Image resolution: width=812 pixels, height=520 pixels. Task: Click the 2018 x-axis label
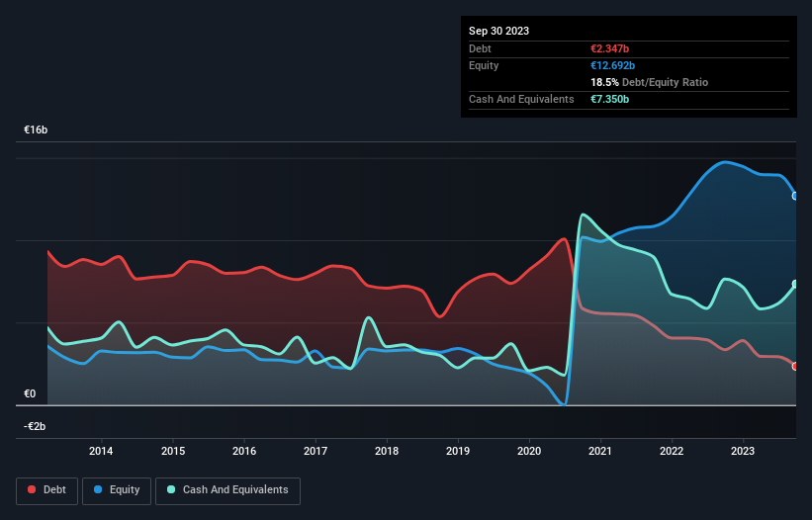(x=387, y=451)
